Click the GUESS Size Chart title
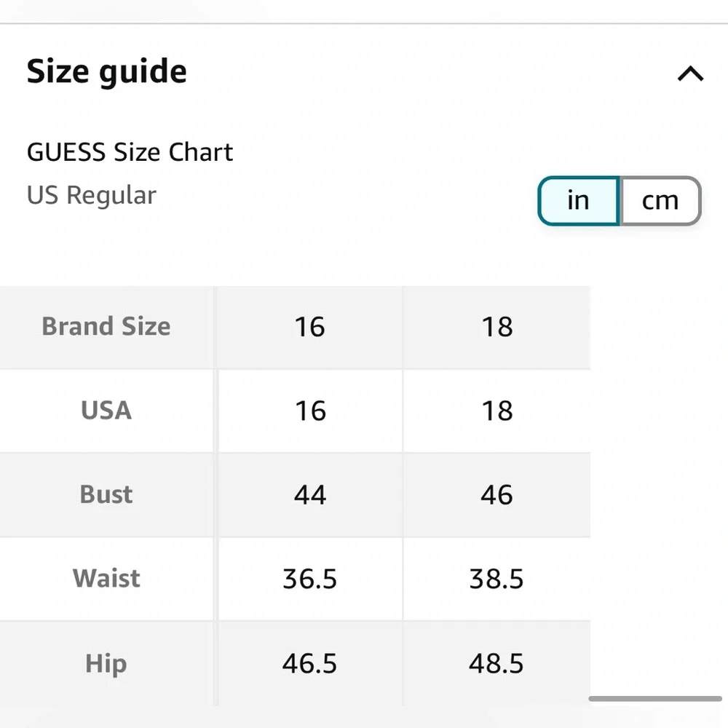 click(x=130, y=152)
